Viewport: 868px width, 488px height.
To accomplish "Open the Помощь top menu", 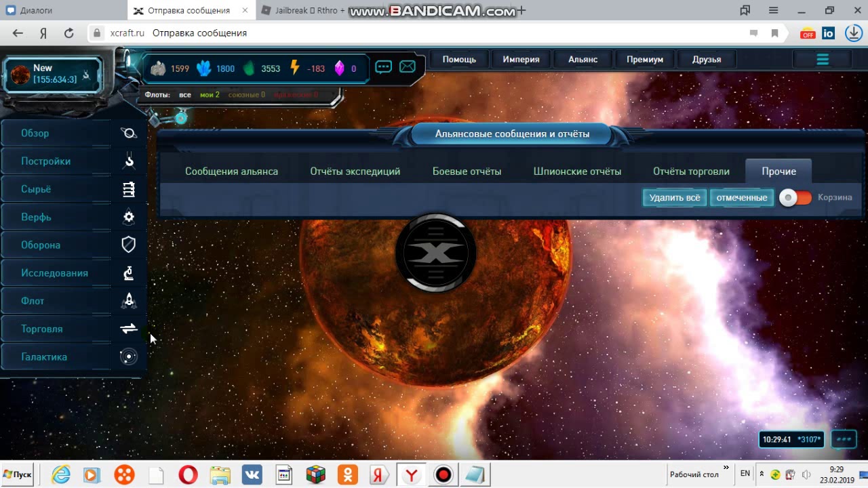I will (459, 60).
